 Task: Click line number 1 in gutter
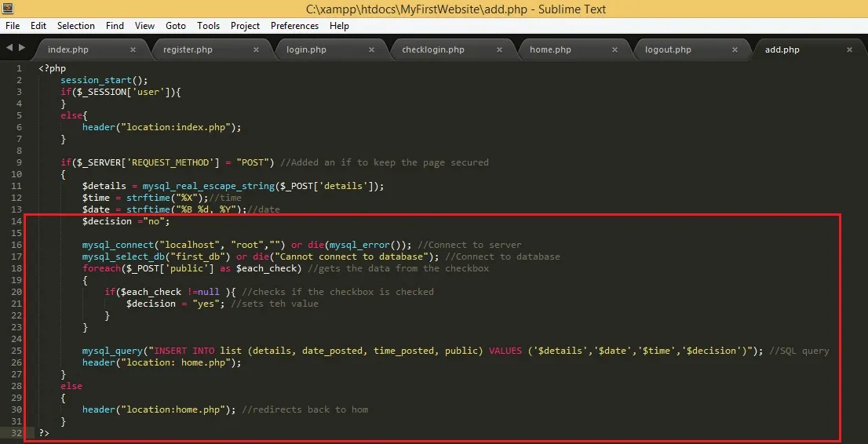tap(20, 69)
